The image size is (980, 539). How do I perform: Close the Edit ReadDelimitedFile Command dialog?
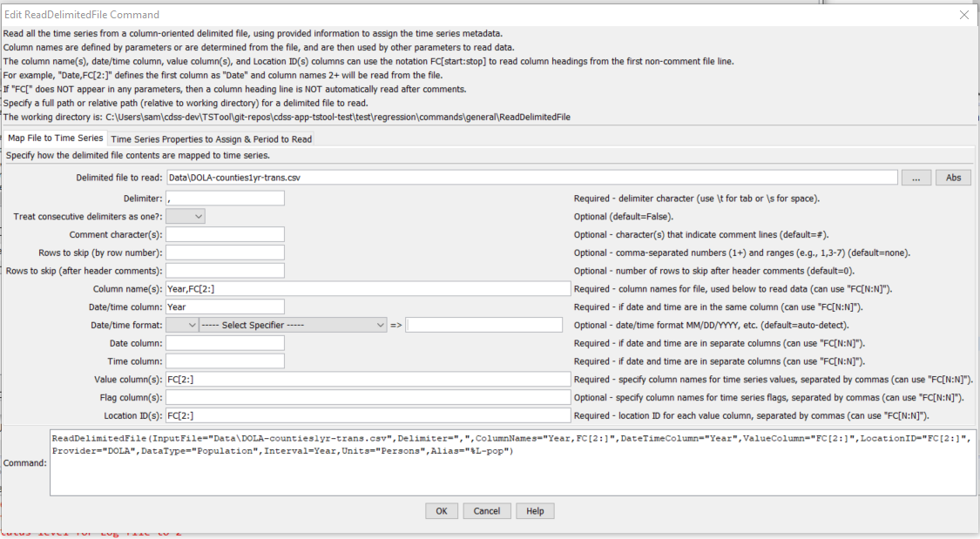963,15
